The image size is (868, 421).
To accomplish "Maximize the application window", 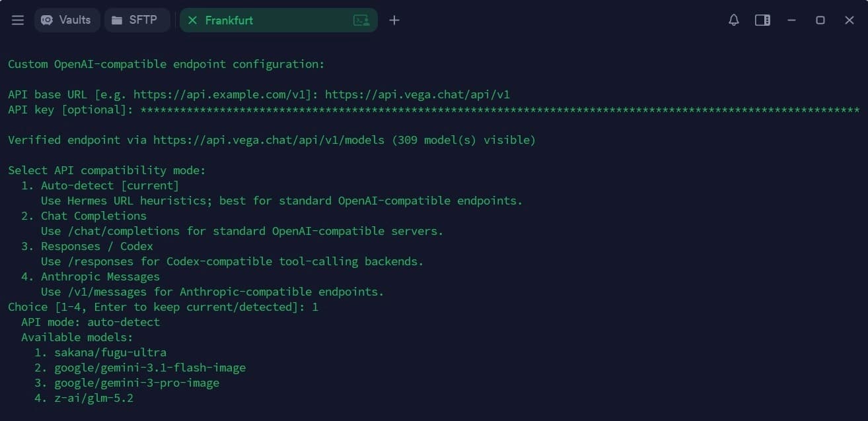I will (820, 20).
